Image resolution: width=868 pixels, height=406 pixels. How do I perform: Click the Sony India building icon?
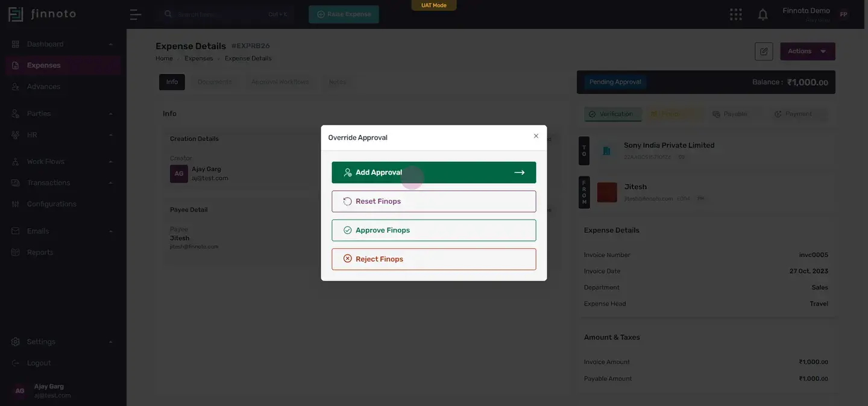[607, 151]
